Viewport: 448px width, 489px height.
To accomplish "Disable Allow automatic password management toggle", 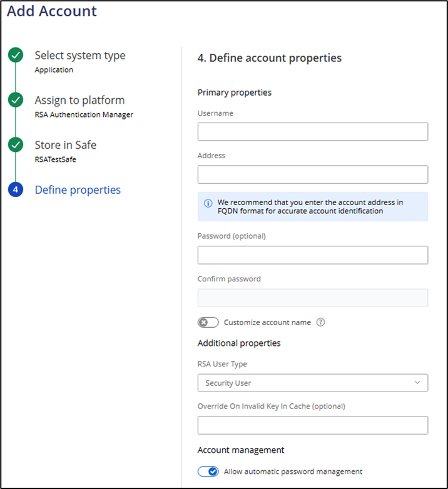I will pyautogui.click(x=208, y=471).
